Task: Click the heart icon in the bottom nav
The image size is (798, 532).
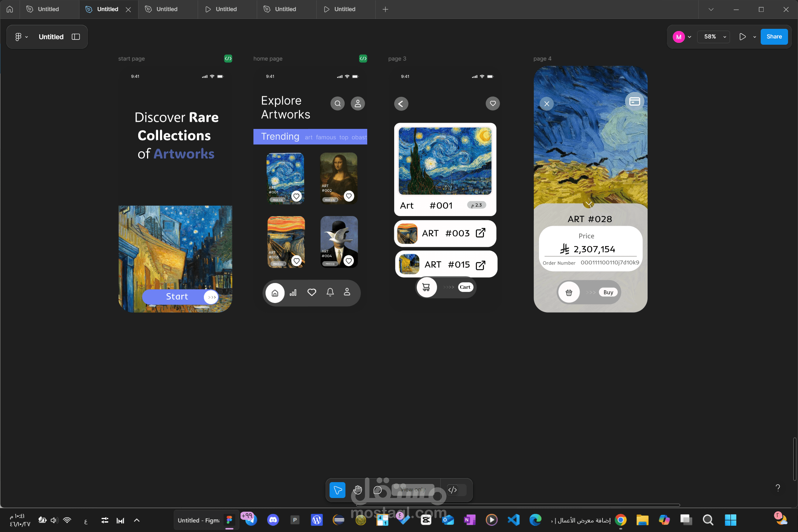Action: [x=312, y=292]
